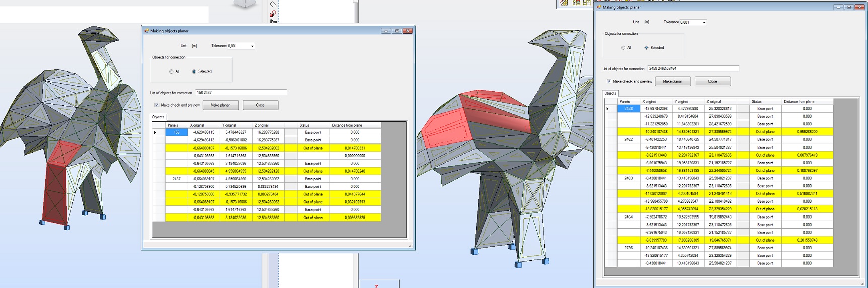Maximize the dialog listing 156 2437
The width and height of the screenshot is (868, 288).
click(x=397, y=31)
